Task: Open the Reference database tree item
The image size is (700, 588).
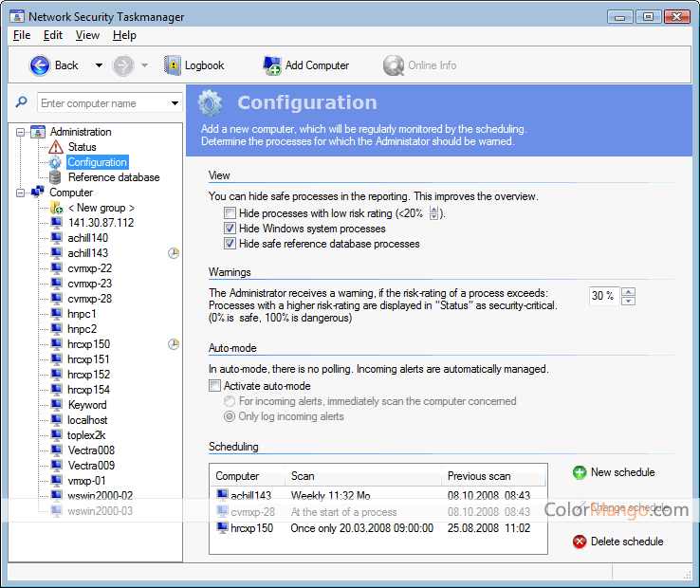Action: tap(114, 177)
